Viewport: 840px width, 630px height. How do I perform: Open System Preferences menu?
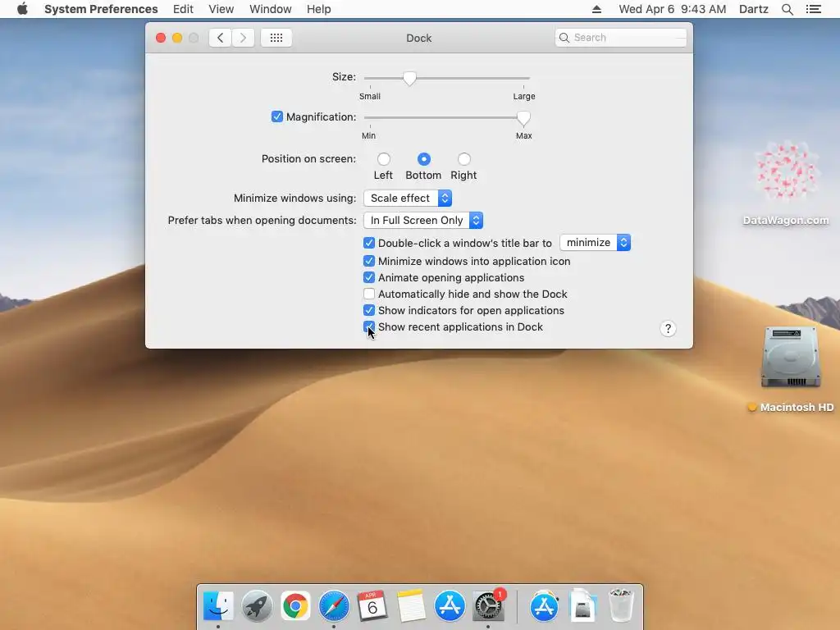tap(101, 9)
